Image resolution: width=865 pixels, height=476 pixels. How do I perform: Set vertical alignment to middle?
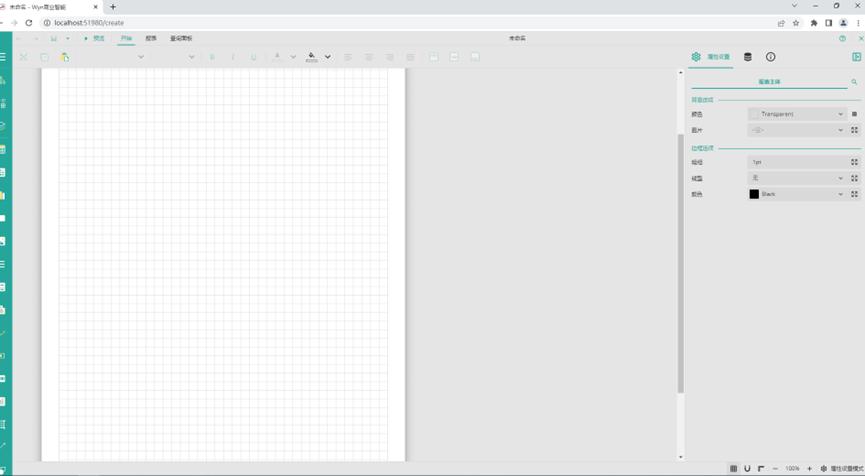point(454,57)
